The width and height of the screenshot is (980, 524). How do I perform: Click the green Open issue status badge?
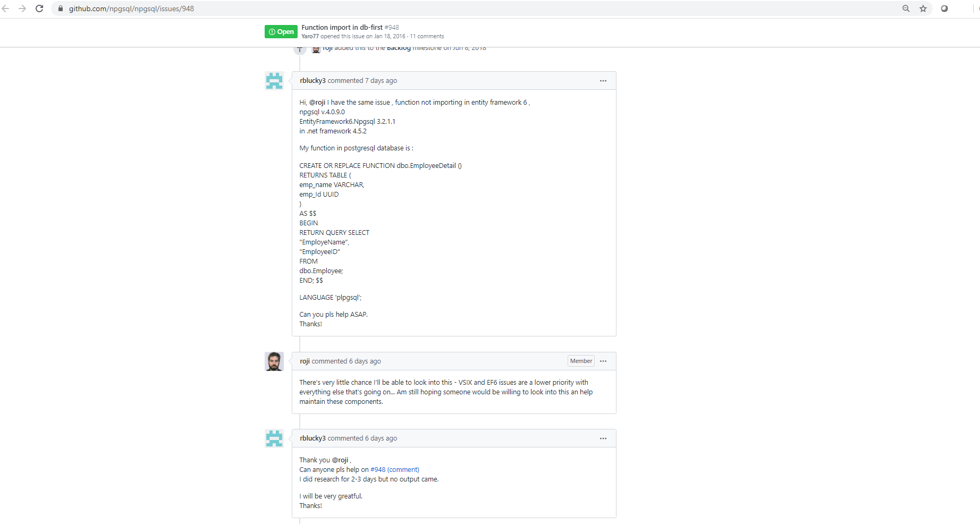[x=281, y=32]
